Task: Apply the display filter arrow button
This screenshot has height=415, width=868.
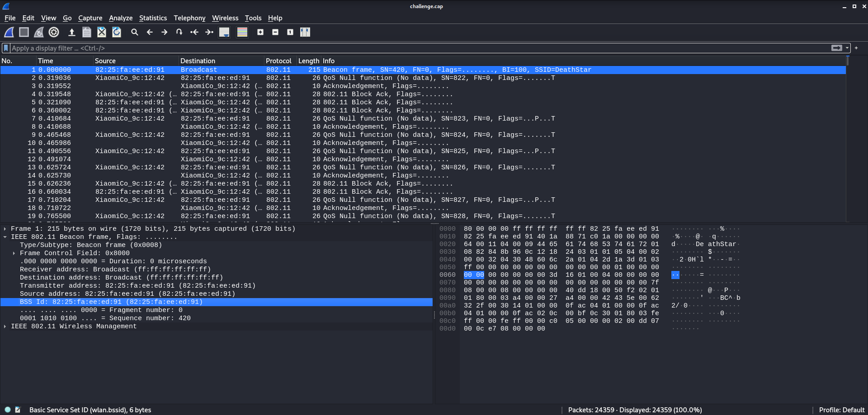Action: pos(837,48)
